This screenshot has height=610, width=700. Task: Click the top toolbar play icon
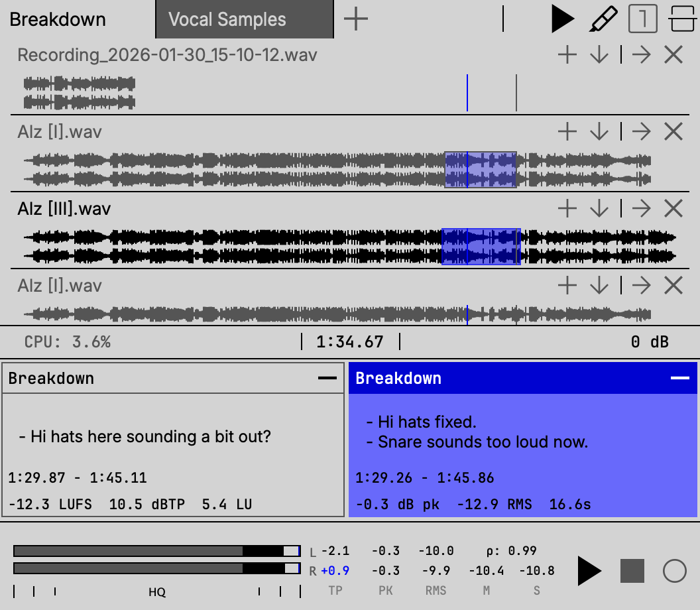pyautogui.click(x=562, y=19)
